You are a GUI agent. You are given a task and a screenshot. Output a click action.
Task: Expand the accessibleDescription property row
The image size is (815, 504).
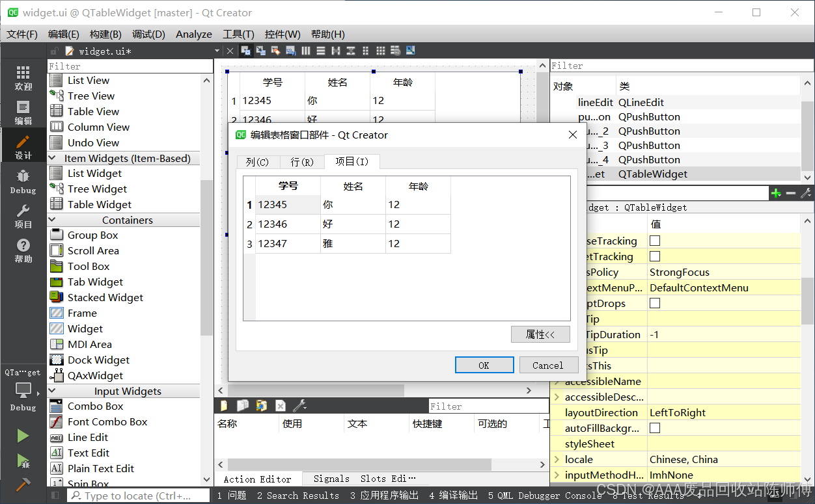(557, 397)
